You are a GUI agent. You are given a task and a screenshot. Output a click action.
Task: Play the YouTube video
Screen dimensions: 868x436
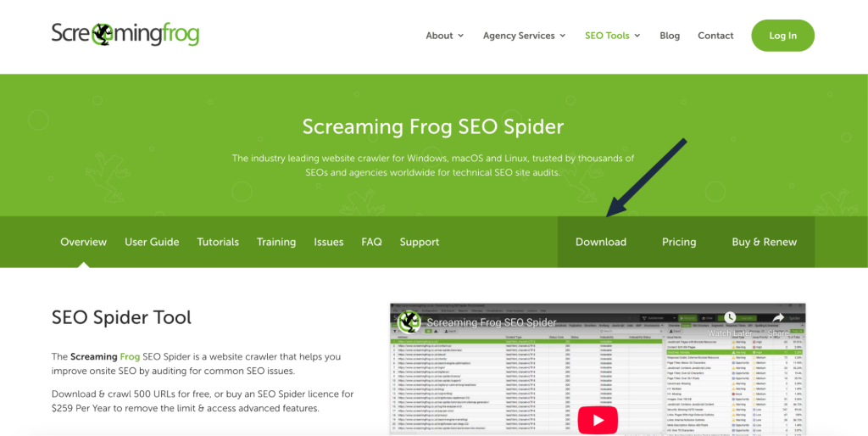pos(598,420)
